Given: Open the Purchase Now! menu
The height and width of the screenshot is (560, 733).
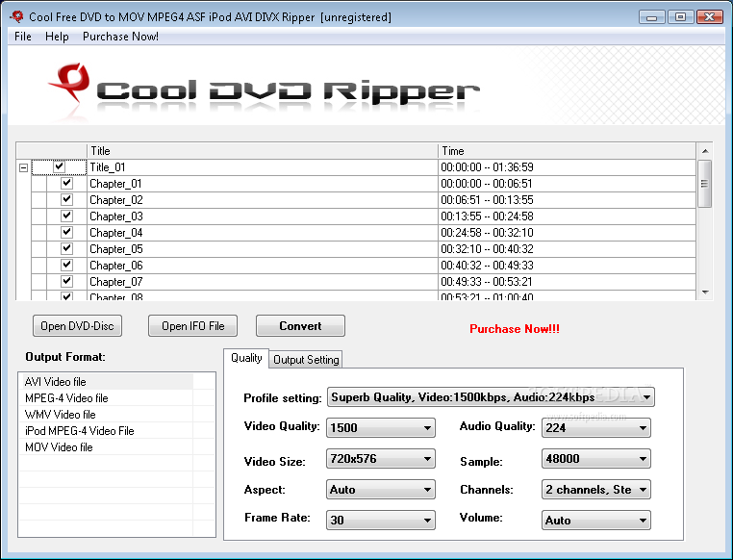Looking at the screenshot, I should (x=120, y=37).
